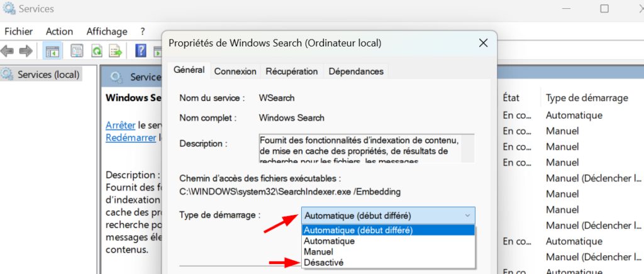The image size is (644, 274).
Task: Open the blue Help question mark icon
Action: pyautogui.click(x=141, y=52)
